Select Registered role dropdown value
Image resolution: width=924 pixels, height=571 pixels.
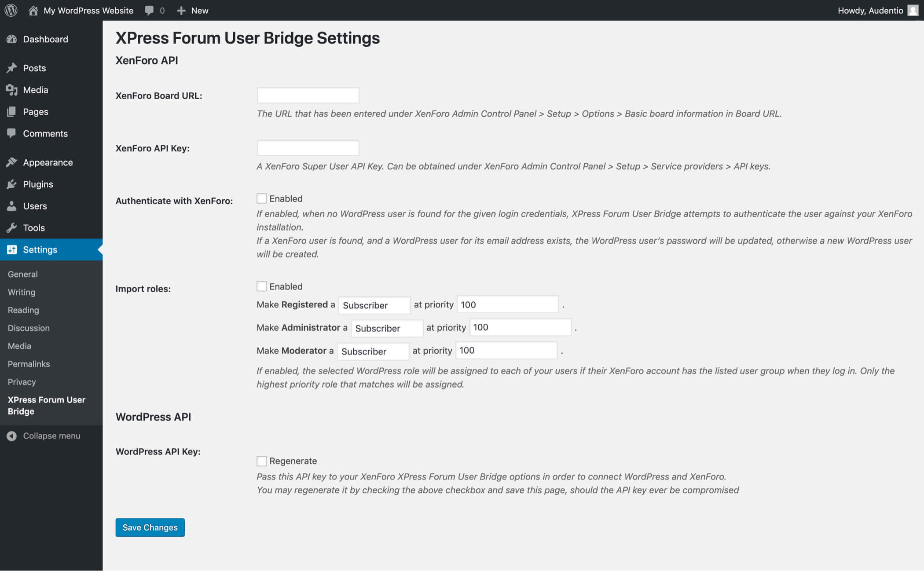tap(373, 304)
